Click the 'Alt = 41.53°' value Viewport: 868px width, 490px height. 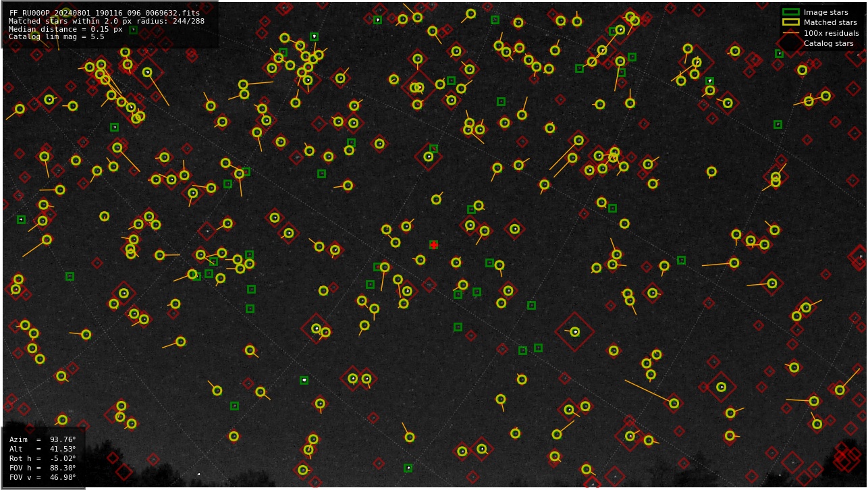[43, 449]
